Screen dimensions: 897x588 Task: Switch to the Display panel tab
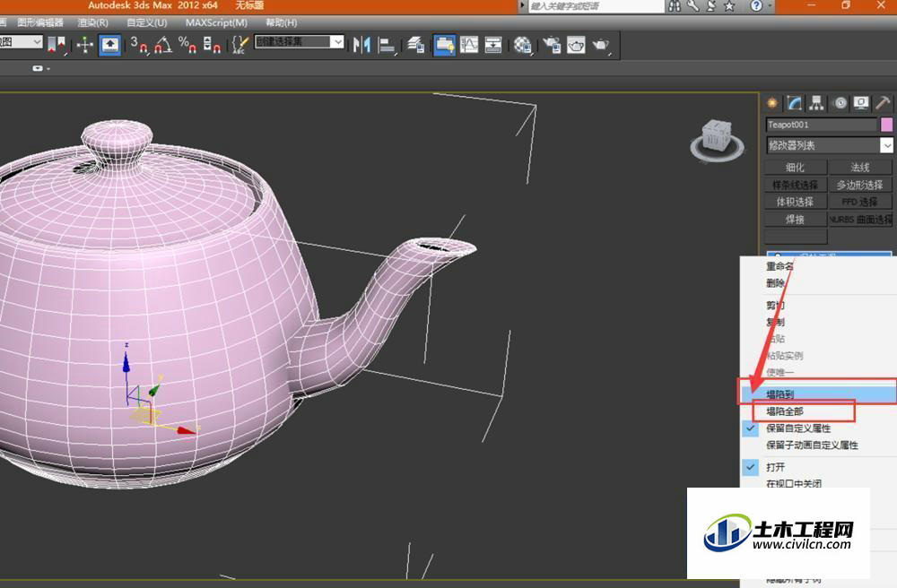tap(861, 103)
